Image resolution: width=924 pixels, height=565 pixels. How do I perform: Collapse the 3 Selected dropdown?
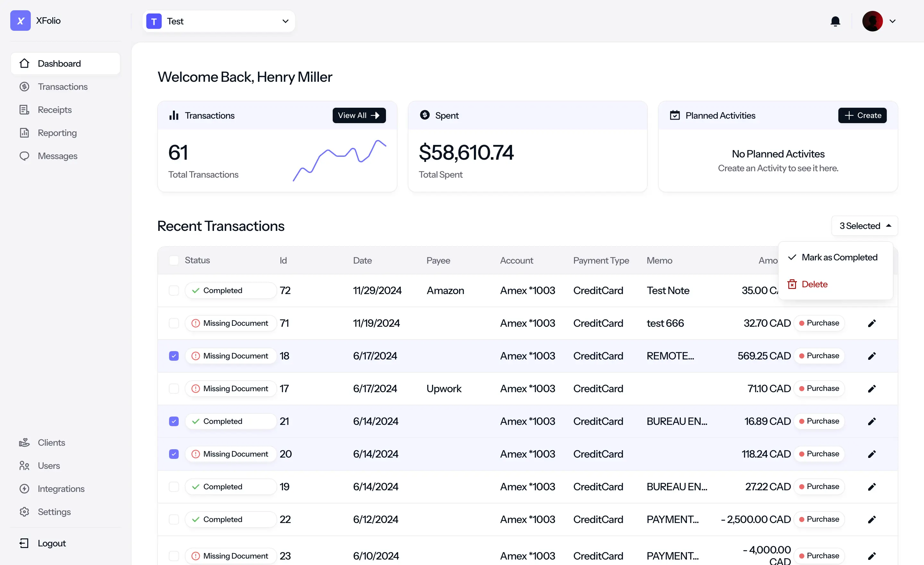864,226
